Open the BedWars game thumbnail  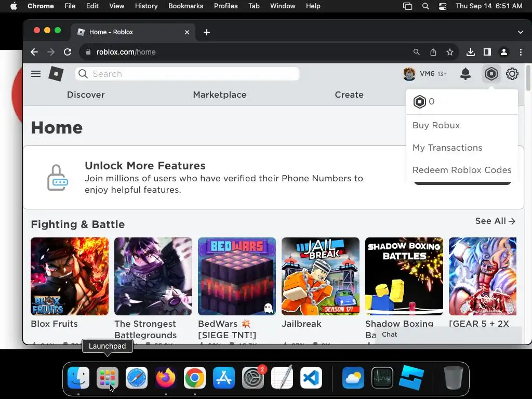237,276
